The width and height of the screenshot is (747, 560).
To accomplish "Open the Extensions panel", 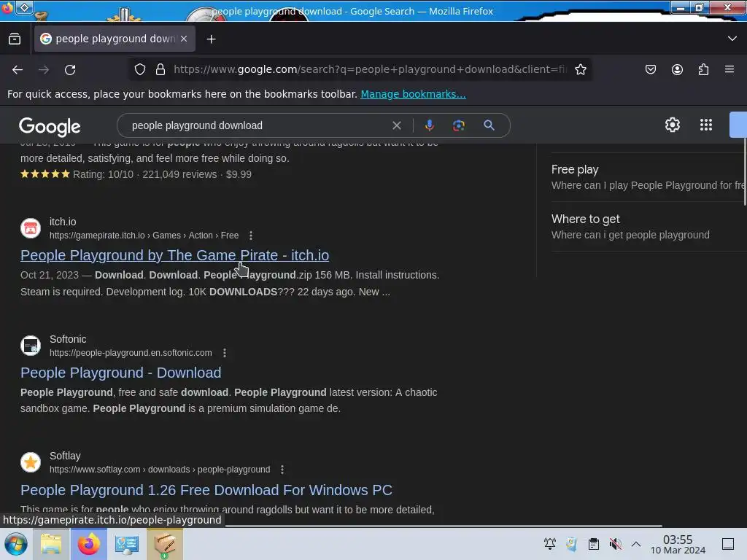I will coord(703,69).
